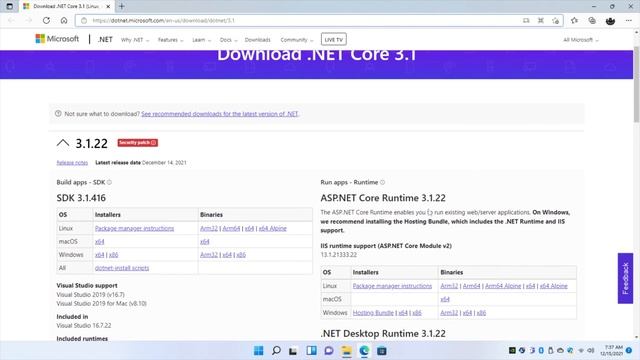
Task: Download ASP.NET Runtime macOS x64 binary
Action: coord(445,299)
